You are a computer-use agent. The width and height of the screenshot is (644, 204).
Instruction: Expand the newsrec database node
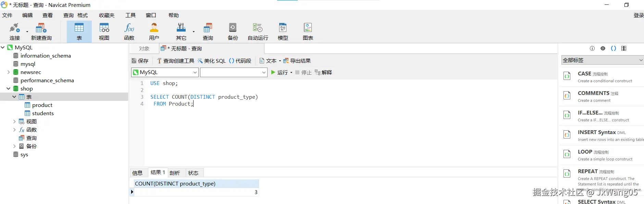click(x=9, y=72)
